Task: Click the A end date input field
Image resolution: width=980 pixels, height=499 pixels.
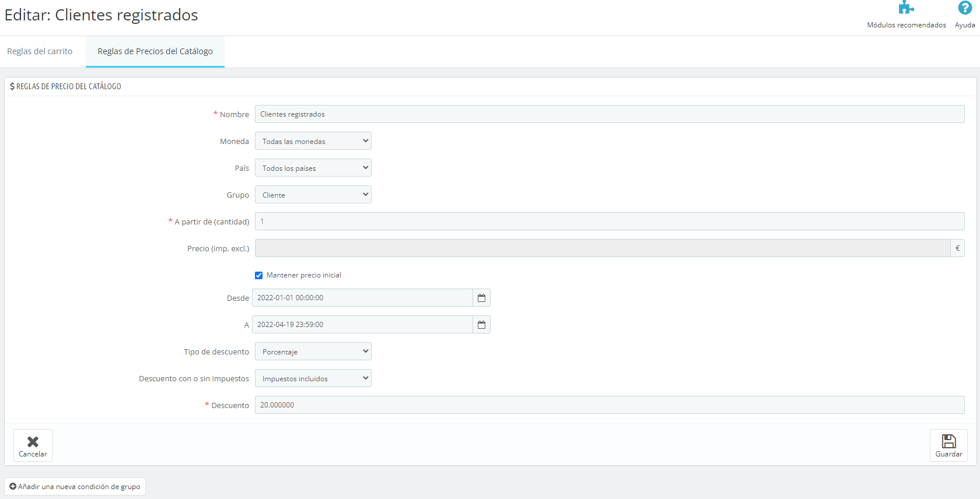Action: [362, 325]
